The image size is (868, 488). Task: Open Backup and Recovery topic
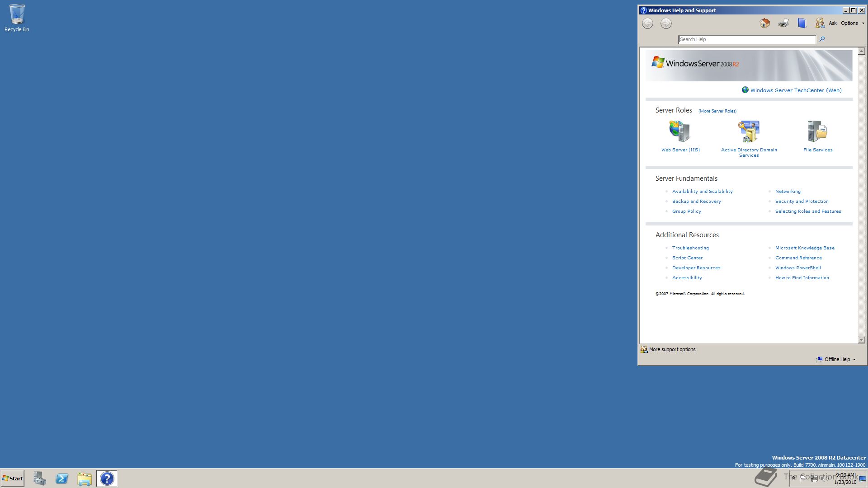pyautogui.click(x=696, y=202)
